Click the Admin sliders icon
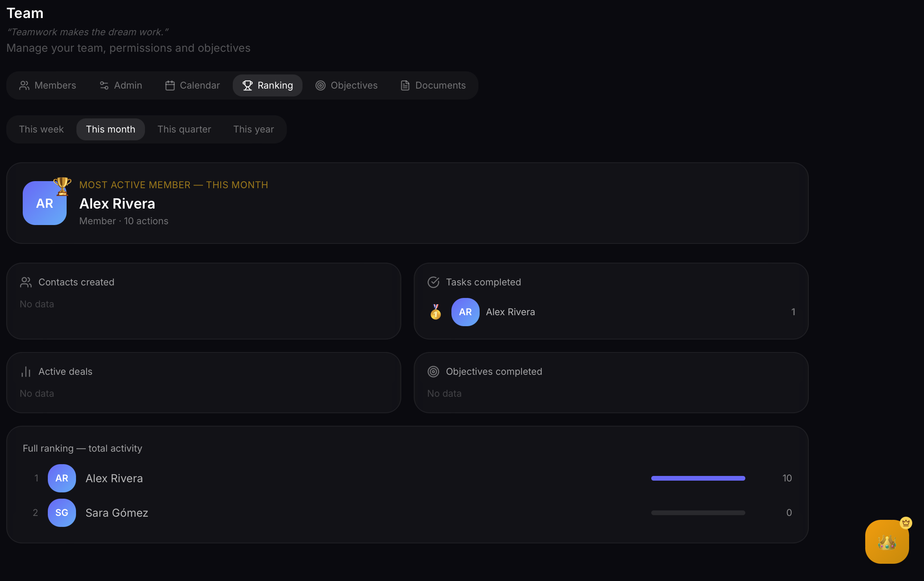This screenshot has width=924, height=581. 104,85
